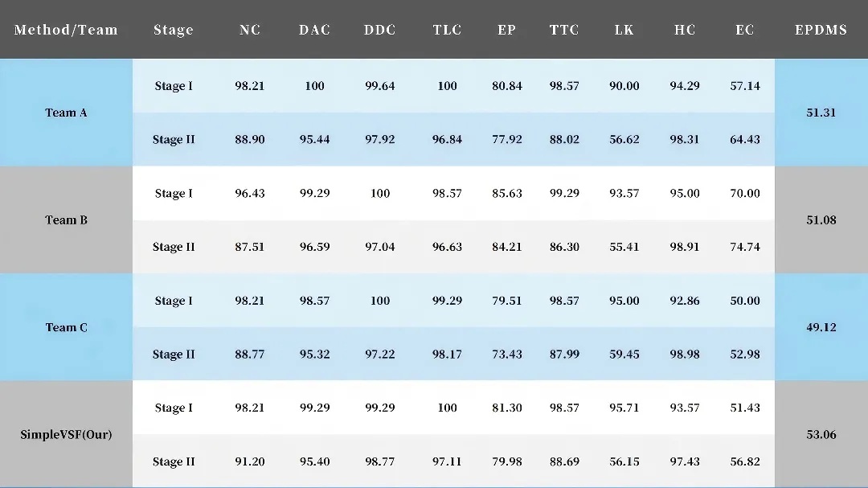868x488 pixels.
Task: Select Team A's Stage I label
Action: [x=174, y=86]
